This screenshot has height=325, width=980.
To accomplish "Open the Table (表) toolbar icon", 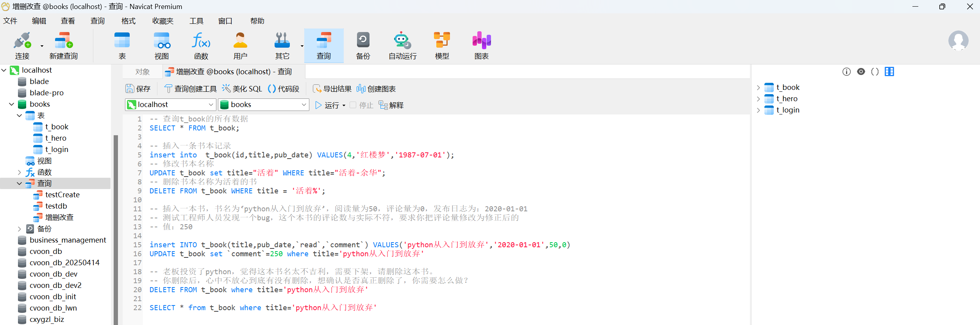I will click(x=122, y=46).
